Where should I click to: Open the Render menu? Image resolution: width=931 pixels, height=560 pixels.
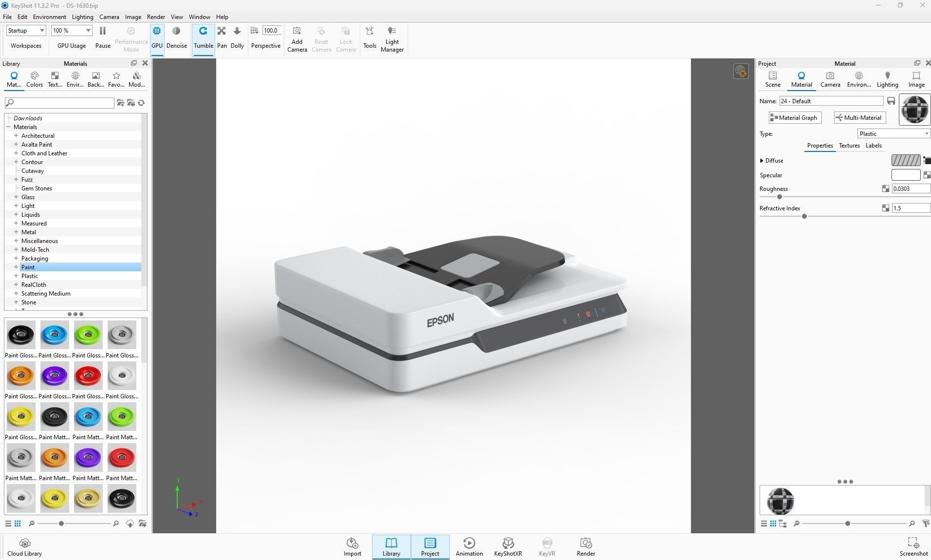(x=156, y=17)
